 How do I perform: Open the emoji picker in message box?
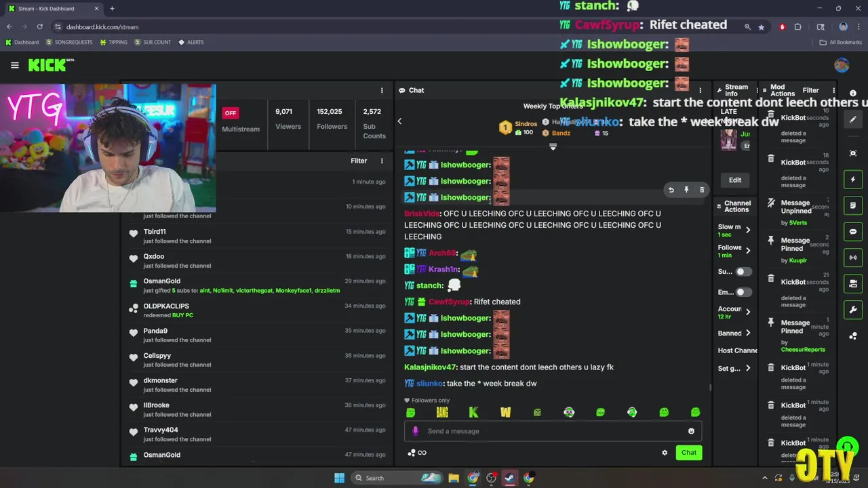tap(691, 431)
